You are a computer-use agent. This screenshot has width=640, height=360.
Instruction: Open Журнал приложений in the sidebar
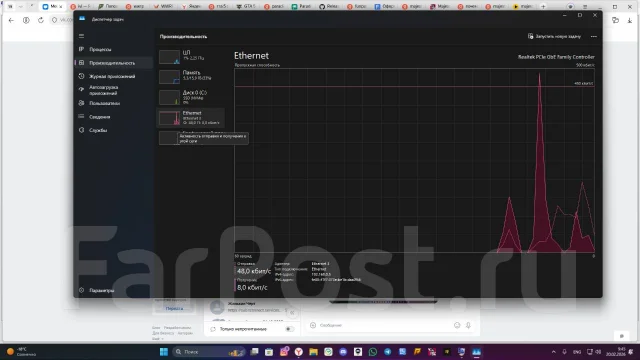pyautogui.click(x=113, y=76)
